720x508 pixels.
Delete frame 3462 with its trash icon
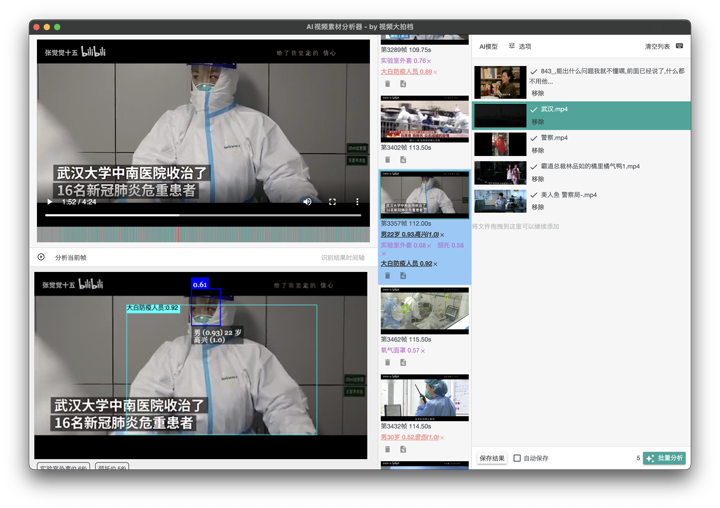[x=388, y=362]
